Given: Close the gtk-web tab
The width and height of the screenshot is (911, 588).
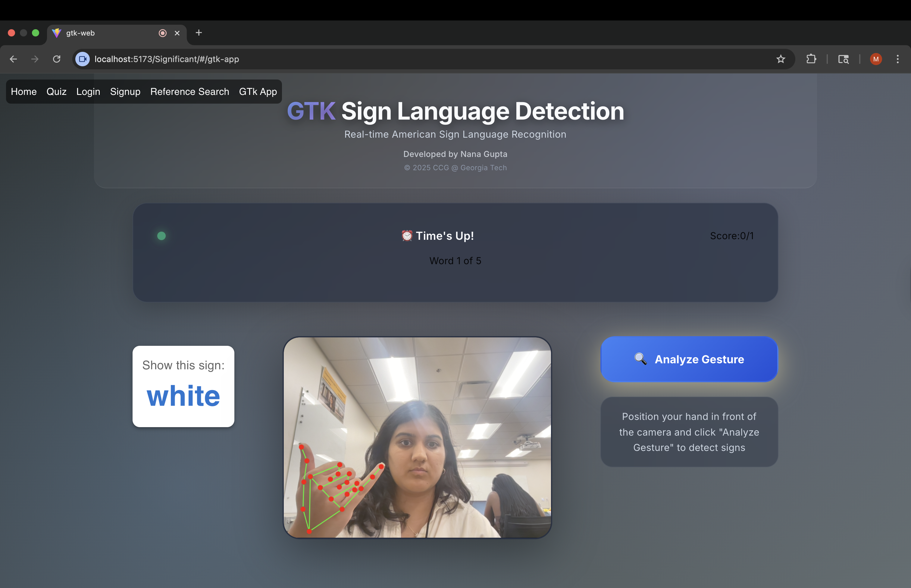Looking at the screenshot, I should tap(177, 33).
